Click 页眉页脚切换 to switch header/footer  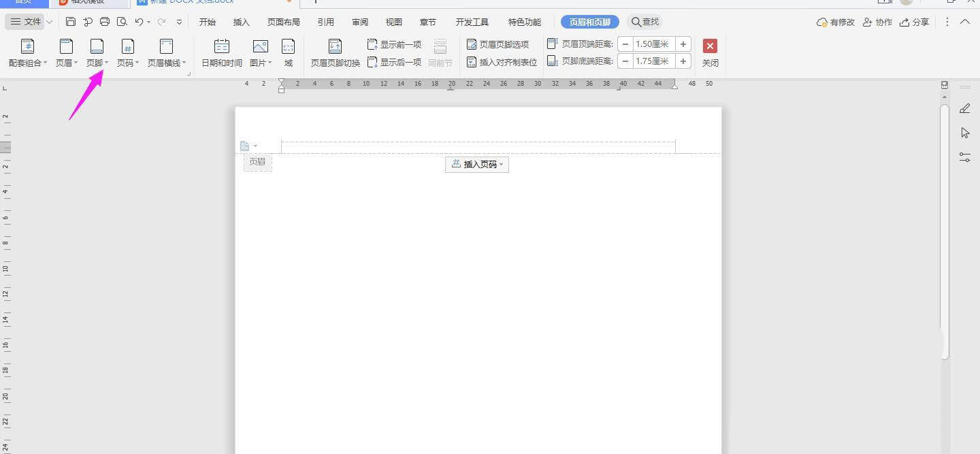335,52
